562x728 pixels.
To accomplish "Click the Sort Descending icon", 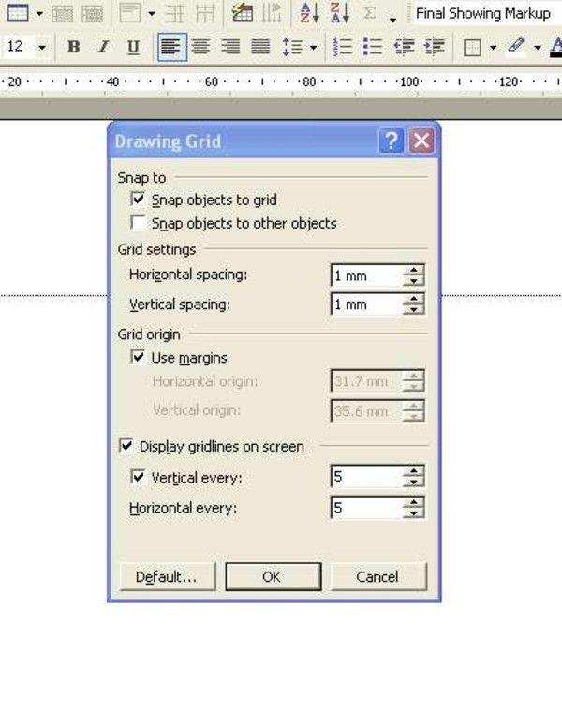I will click(x=340, y=13).
